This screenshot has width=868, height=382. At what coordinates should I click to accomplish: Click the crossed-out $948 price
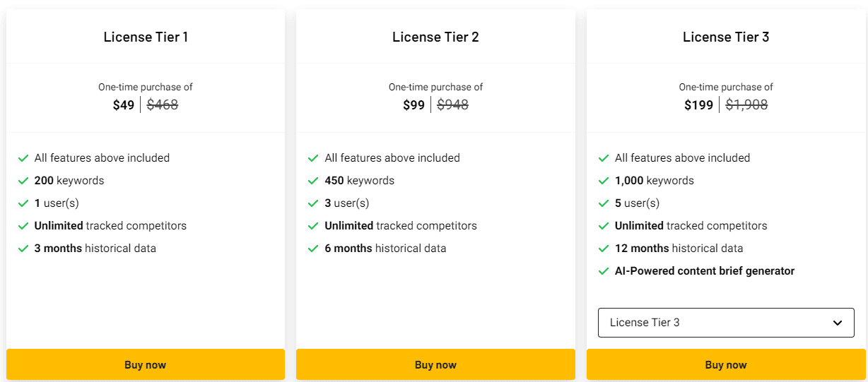(x=452, y=105)
